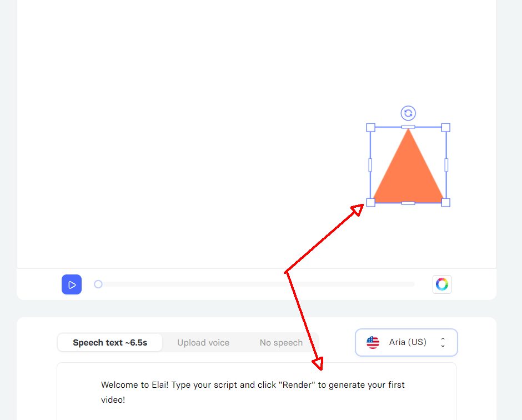Click inside the speech script text field
This screenshot has height=420, width=522.
tap(257, 392)
